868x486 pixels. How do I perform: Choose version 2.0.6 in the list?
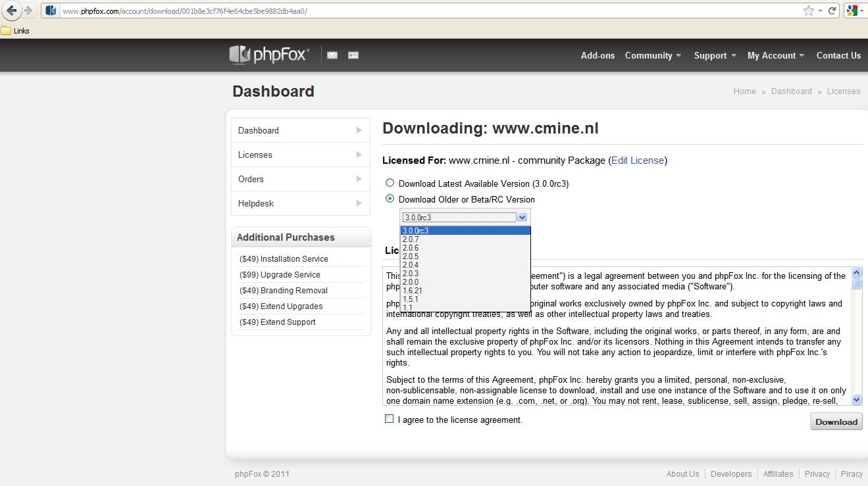[465, 248]
